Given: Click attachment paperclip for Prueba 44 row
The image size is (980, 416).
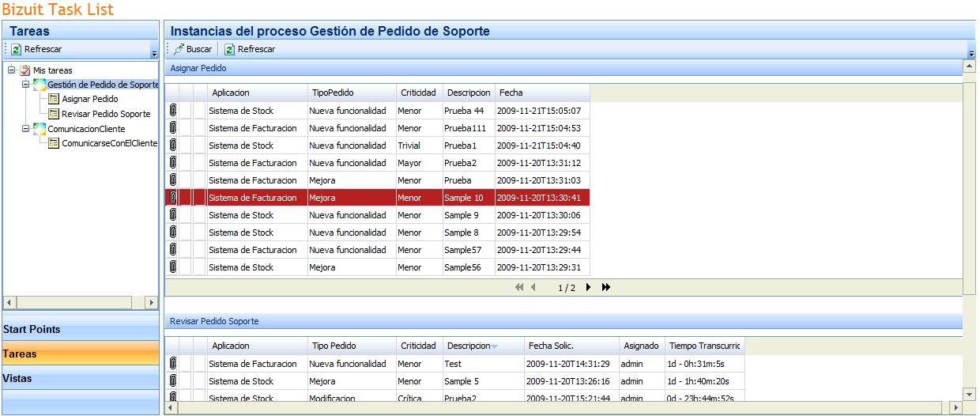Looking at the screenshot, I should click(x=172, y=111).
